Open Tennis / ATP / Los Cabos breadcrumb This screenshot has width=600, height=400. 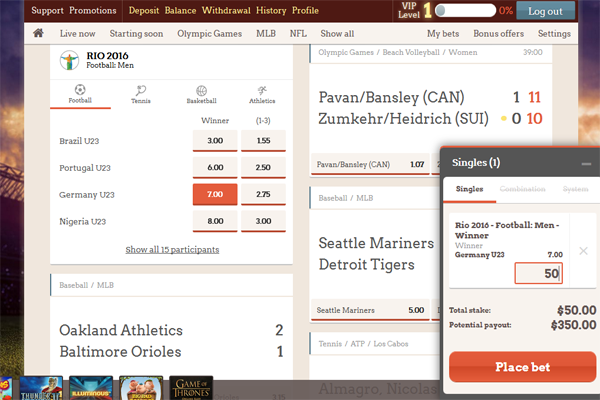coord(363,344)
